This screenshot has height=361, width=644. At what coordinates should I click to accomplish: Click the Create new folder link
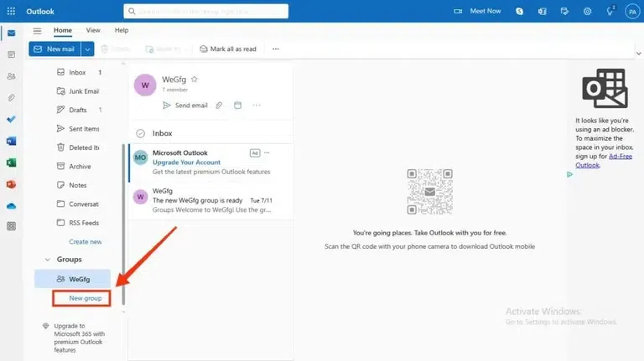pos(85,241)
